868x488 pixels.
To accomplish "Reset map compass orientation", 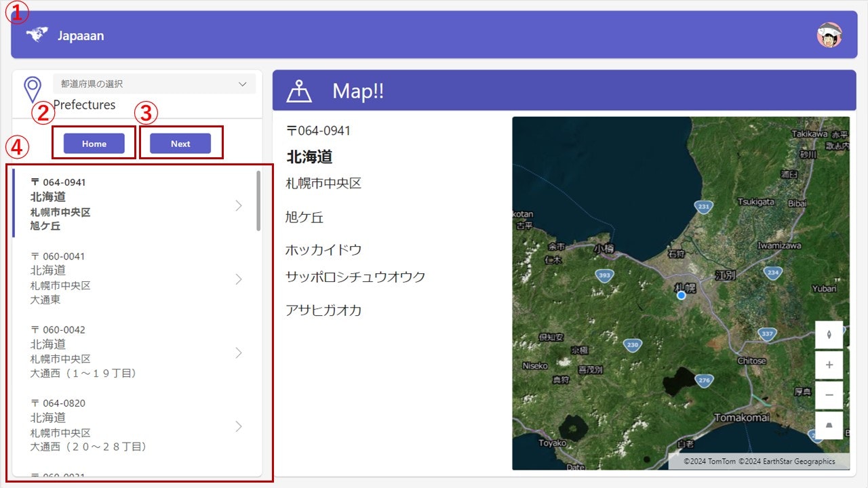I will click(829, 335).
